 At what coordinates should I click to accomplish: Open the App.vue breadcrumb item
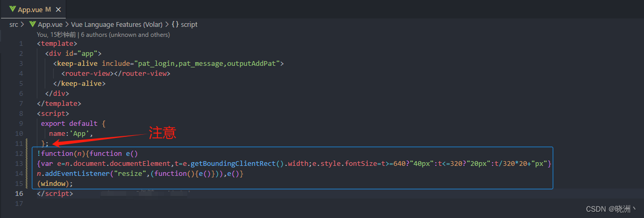coord(50,24)
